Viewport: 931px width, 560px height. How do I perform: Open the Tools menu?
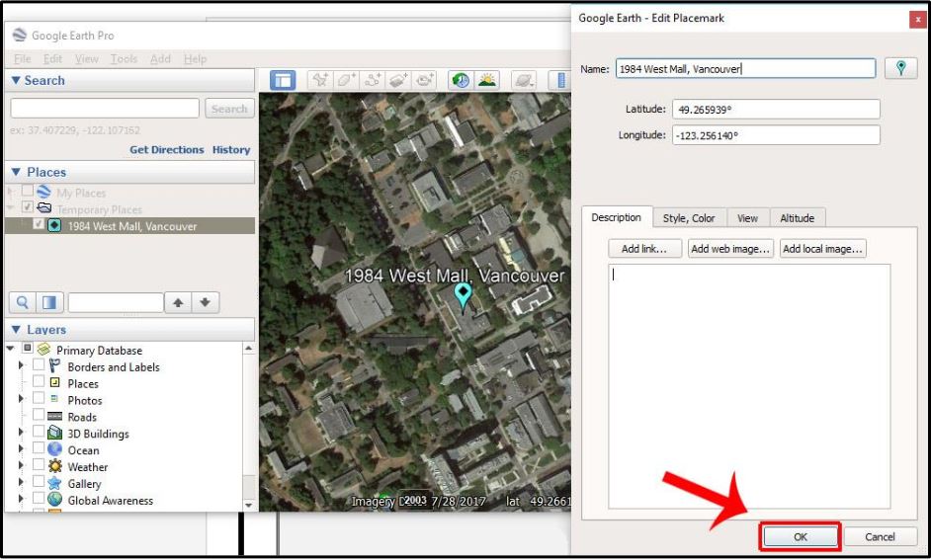tap(125, 58)
